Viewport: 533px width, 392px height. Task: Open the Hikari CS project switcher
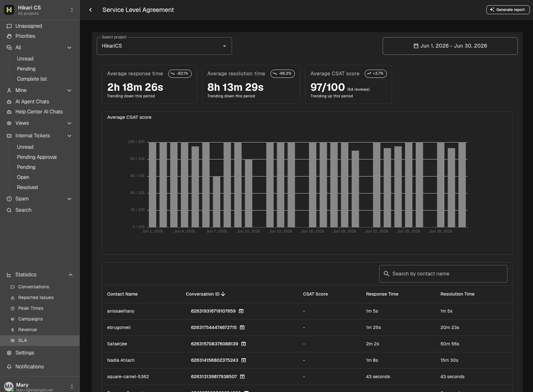pyautogui.click(x=40, y=10)
